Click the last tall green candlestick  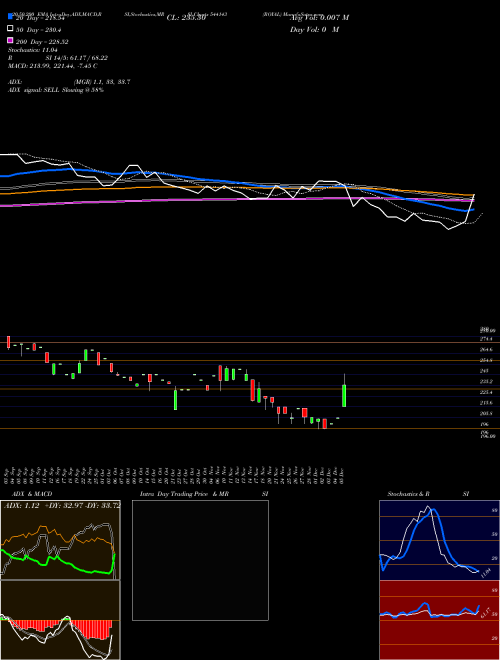[344, 395]
